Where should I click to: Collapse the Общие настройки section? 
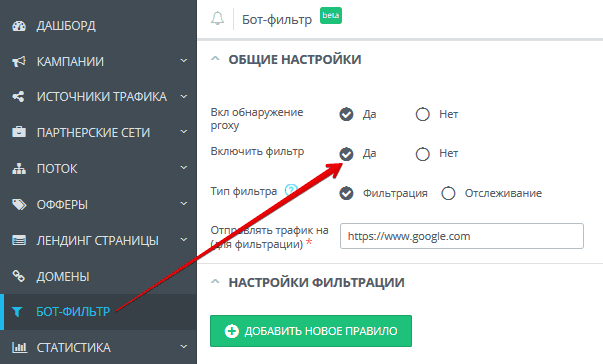[x=215, y=59]
